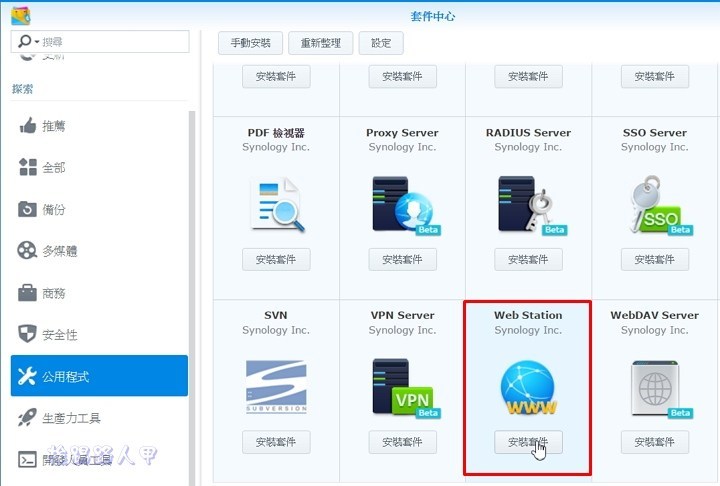The width and height of the screenshot is (720, 486).
Task: Install the SVN package
Action: coord(276,442)
